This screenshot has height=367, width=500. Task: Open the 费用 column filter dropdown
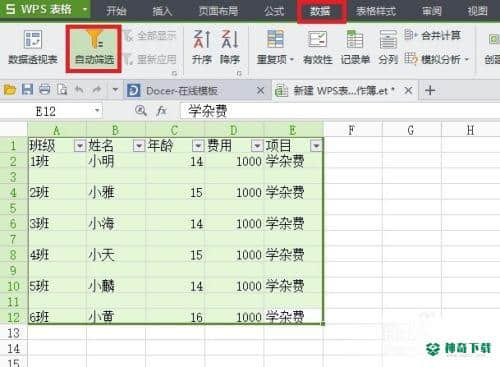[x=257, y=146]
